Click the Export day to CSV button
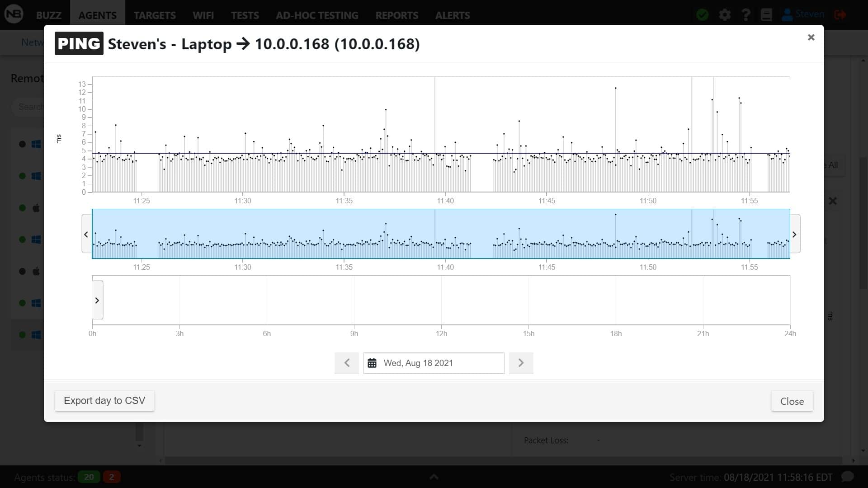The height and width of the screenshot is (488, 868). (x=104, y=401)
